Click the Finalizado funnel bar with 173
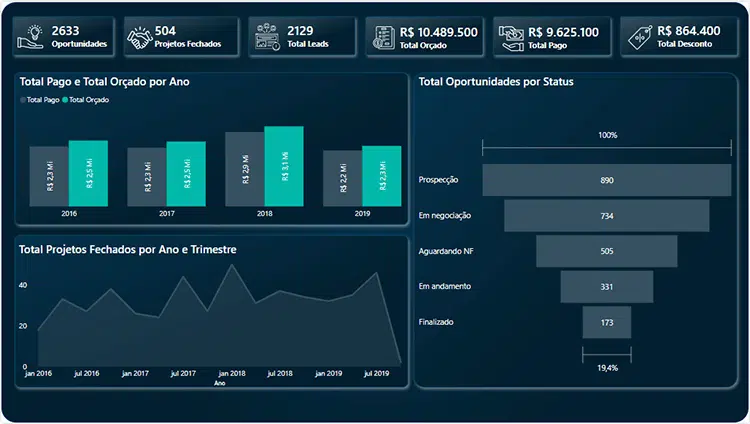The height and width of the screenshot is (424, 750). click(x=607, y=323)
